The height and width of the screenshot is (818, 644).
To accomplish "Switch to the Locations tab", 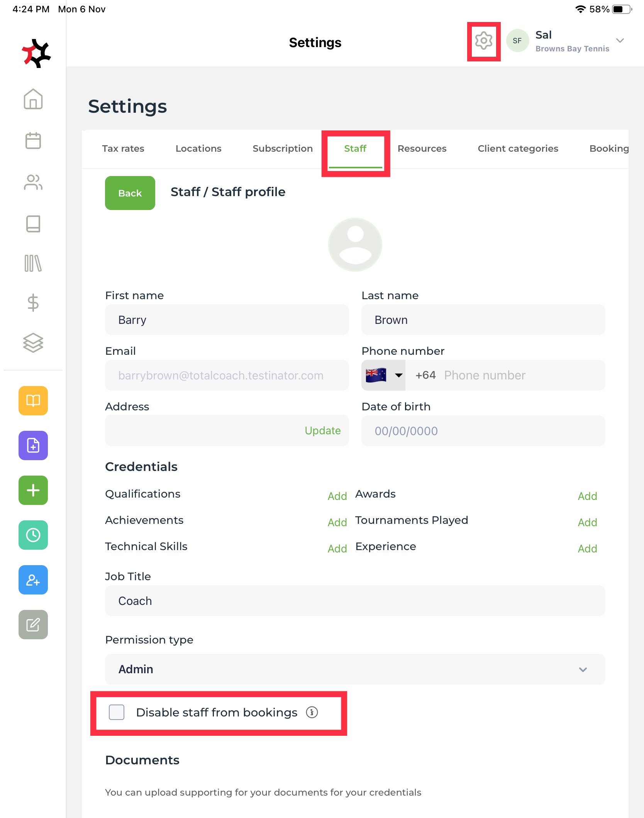I will (198, 149).
